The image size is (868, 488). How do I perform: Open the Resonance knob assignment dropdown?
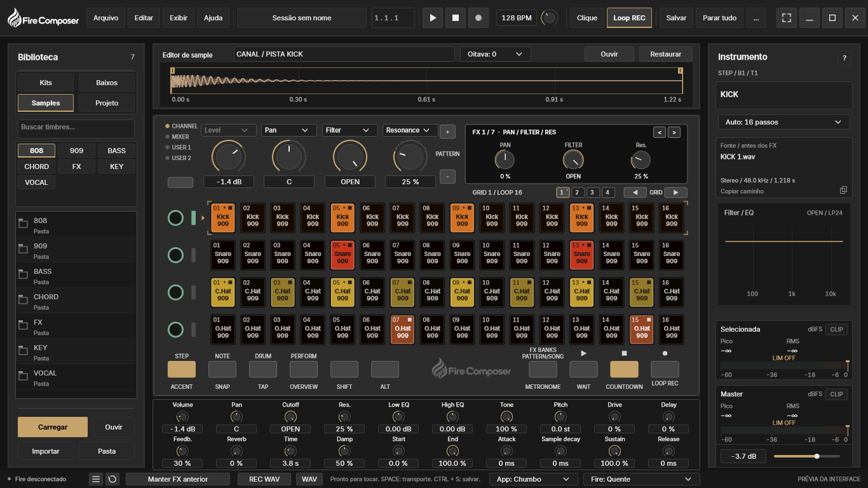(x=410, y=130)
